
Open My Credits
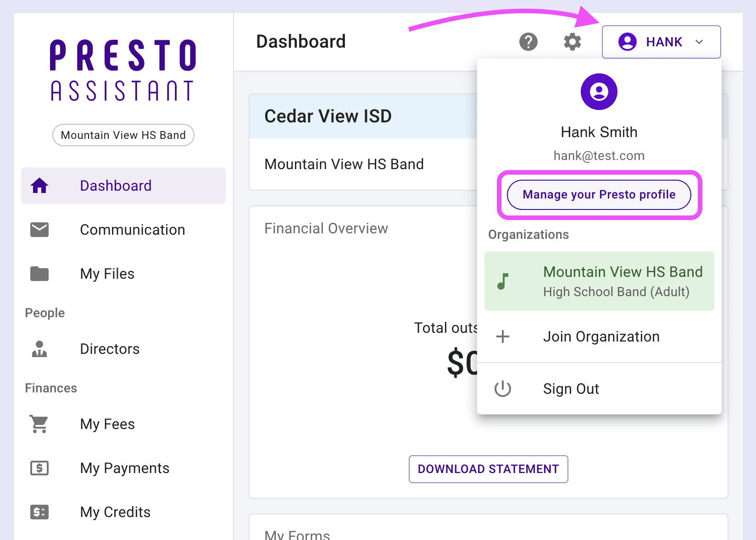123,512
